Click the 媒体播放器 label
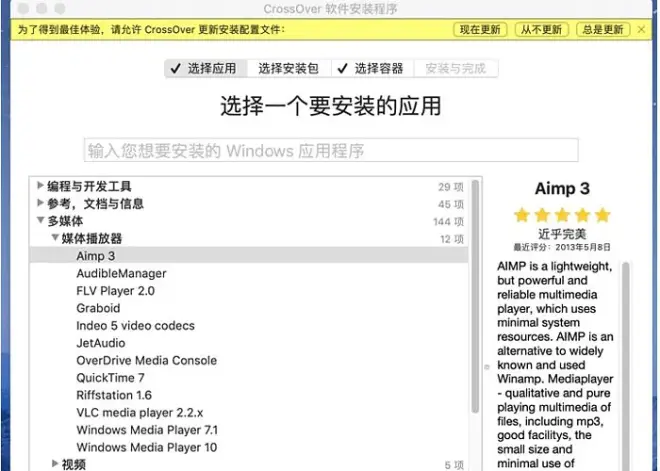660x471 pixels. pyautogui.click(x=92, y=239)
